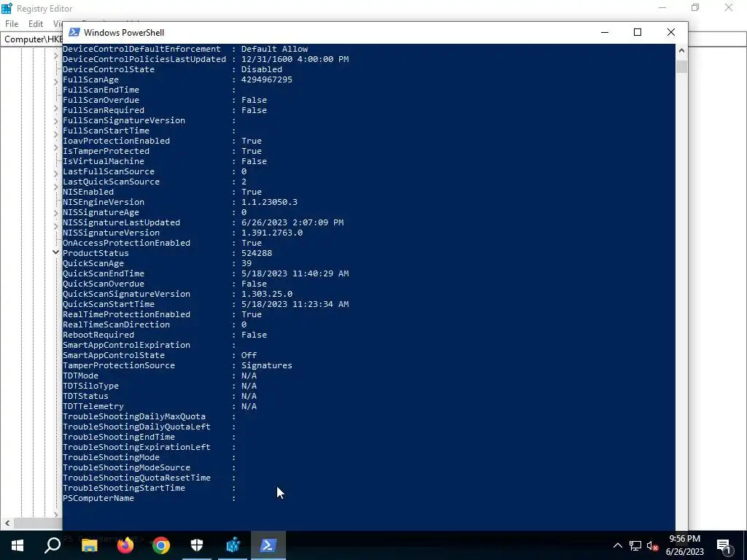Click the FullScanAge value '4294967295'

[267, 79]
